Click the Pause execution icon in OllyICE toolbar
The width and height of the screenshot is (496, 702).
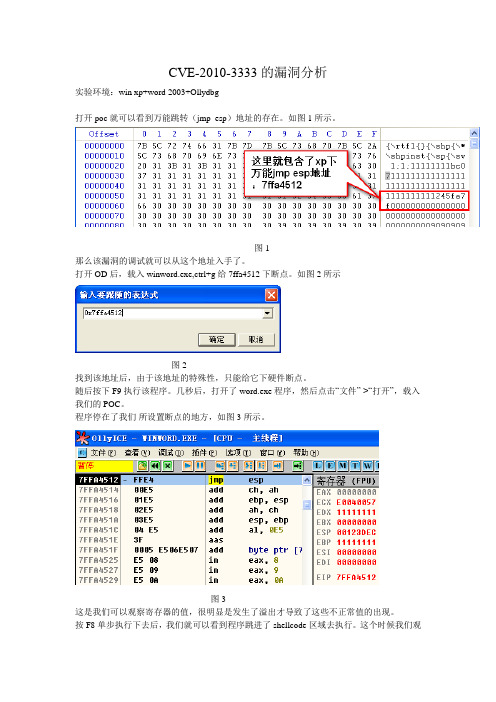click(x=200, y=466)
